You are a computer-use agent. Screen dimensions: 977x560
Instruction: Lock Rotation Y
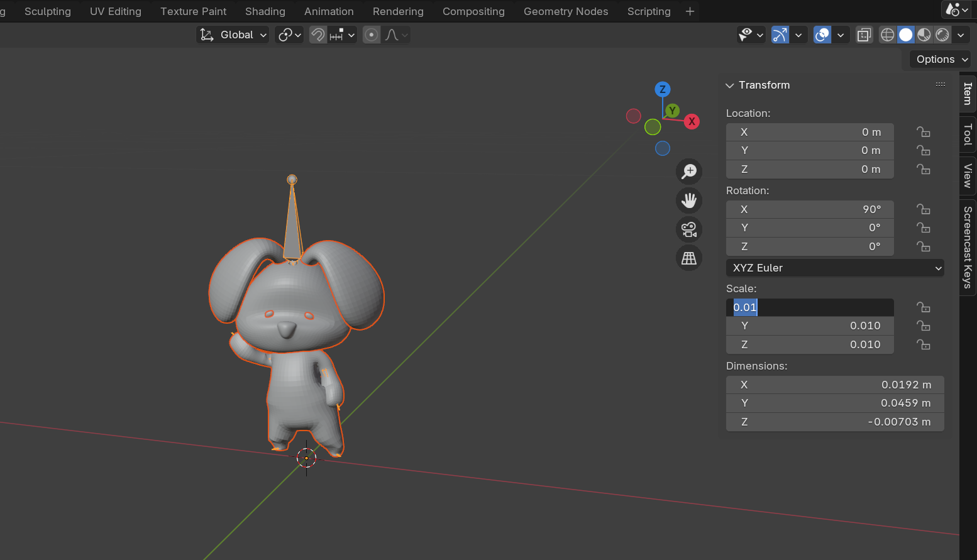click(x=923, y=228)
